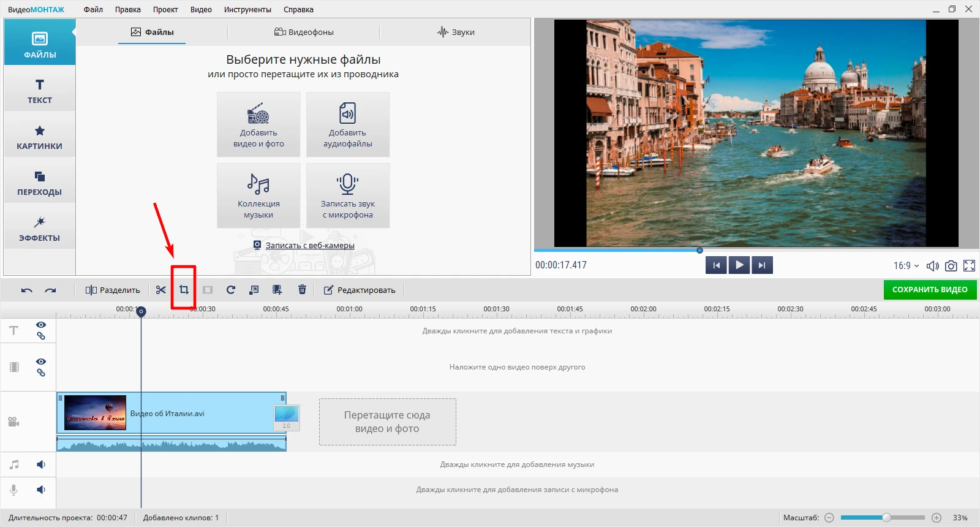Image resolution: width=980 pixels, height=527 pixels.
Task: Click the crop tool icon
Action: 184,290
